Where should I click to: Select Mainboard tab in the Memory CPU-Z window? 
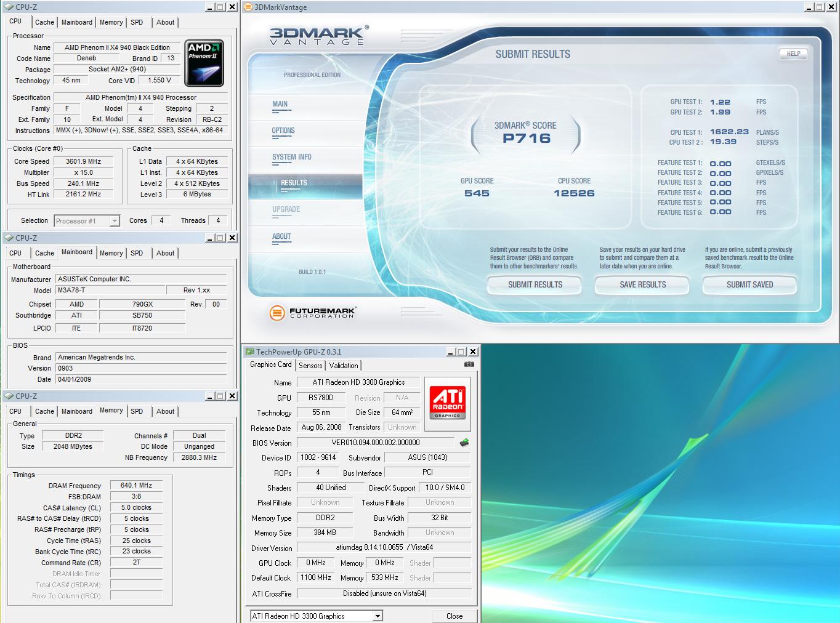tap(77, 411)
